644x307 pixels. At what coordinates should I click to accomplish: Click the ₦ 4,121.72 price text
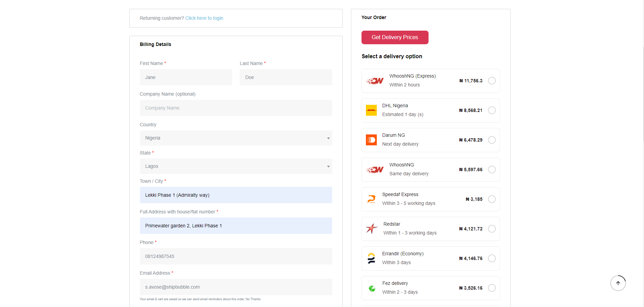pyautogui.click(x=471, y=229)
